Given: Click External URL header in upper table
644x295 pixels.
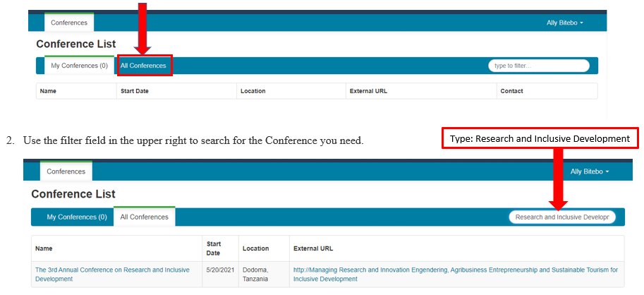Looking at the screenshot, I should (x=368, y=91).
